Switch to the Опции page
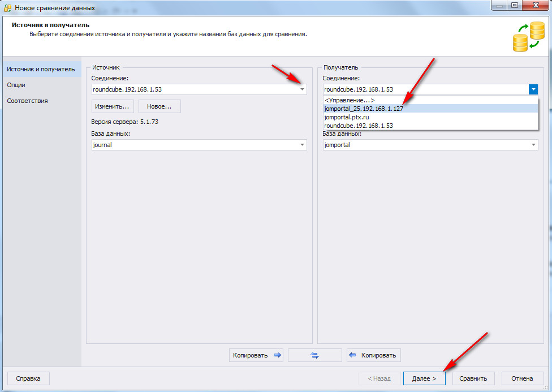The width and height of the screenshot is (552, 392). 16,85
